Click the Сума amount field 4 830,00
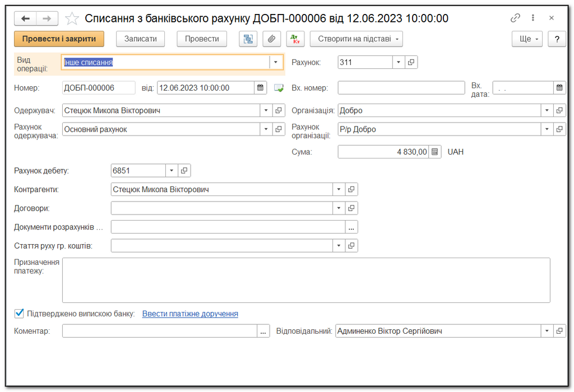Image resolution: width=574 pixels, height=392 pixels. [x=383, y=152]
